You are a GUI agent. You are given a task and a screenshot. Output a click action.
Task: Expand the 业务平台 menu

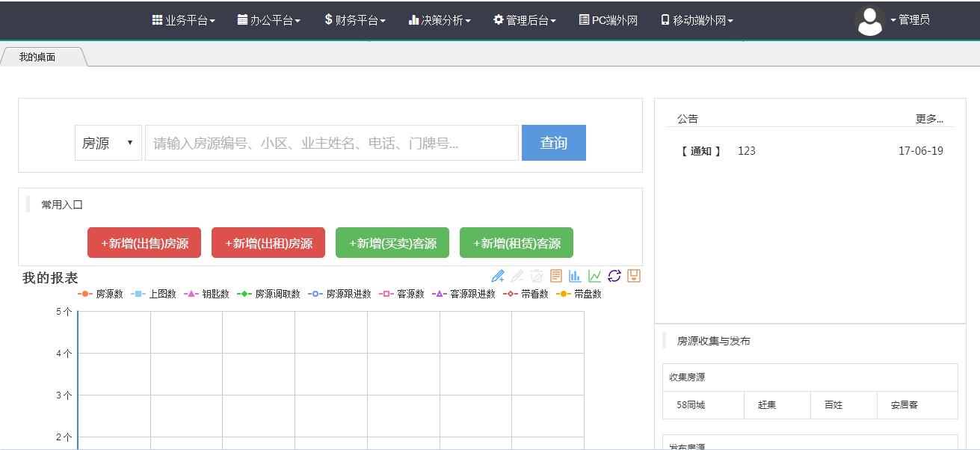pos(184,20)
